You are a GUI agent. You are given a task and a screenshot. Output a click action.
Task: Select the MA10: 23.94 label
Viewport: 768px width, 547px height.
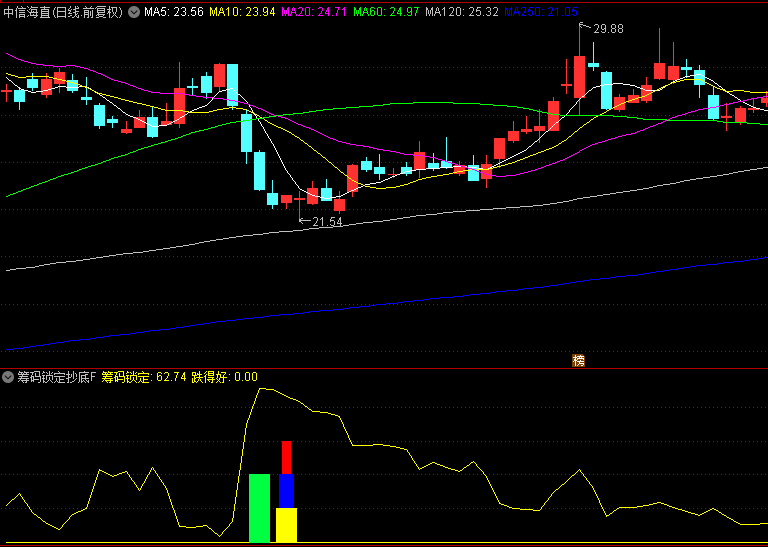point(242,13)
